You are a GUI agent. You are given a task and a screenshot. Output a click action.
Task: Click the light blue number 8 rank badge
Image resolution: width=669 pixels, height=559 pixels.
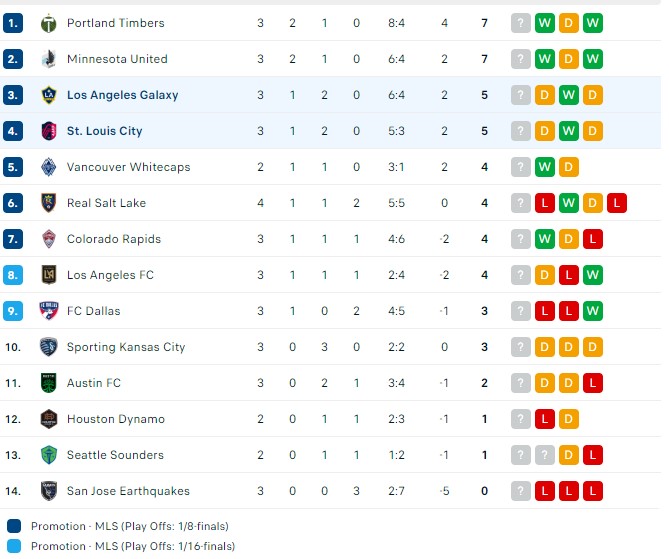(13, 275)
